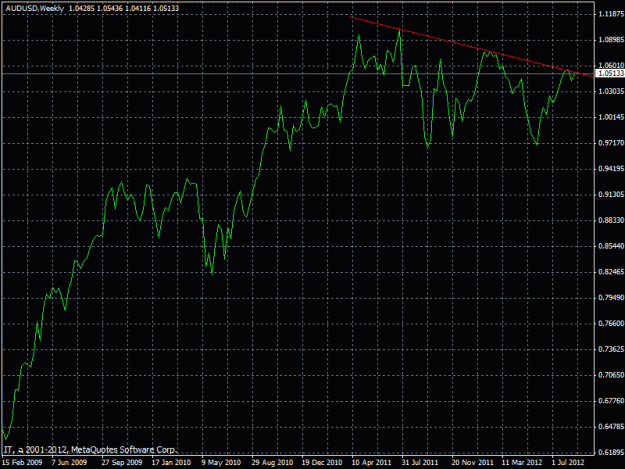Click the 0.64785 price axis label
Image resolution: width=625 pixels, height=469 pixels.
coord(611,427)
